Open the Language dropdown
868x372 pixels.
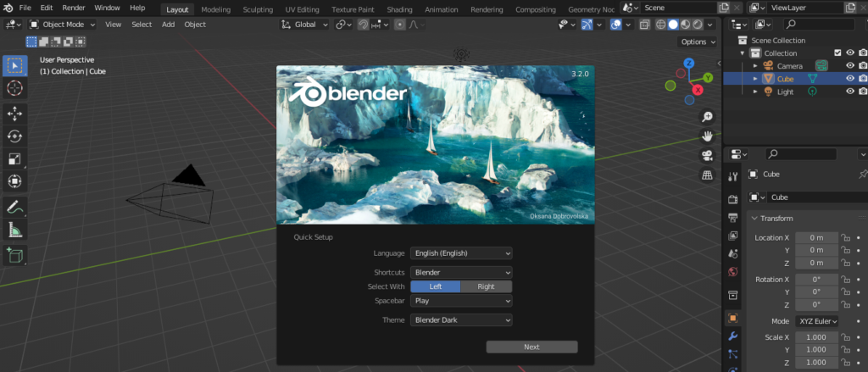point(461,253)
